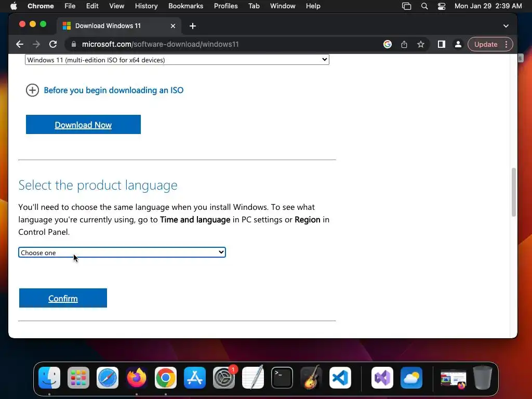Open the Tab menu

point(254,6)
